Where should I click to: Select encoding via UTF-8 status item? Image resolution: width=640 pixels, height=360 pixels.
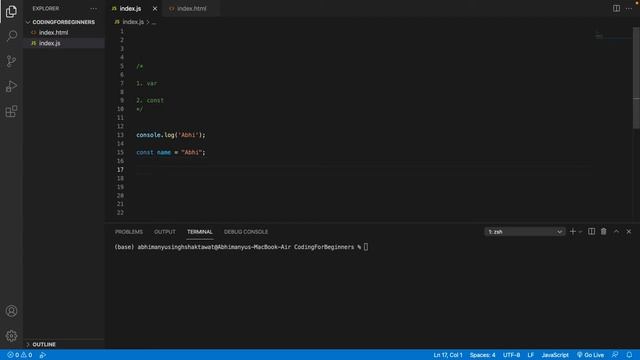tap(511, 355)
